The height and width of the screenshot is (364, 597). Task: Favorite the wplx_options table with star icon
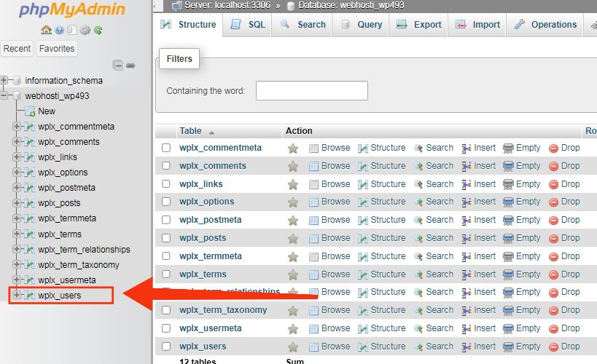coord(293,202)
